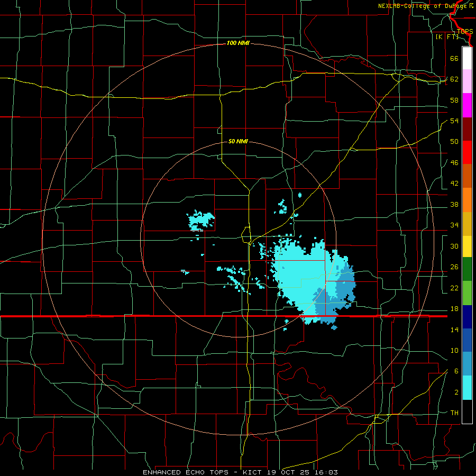Click the TOPS legend title
The width and height of the screenshot is (476, 476).
pyautogui.click(x=465, y=32)
